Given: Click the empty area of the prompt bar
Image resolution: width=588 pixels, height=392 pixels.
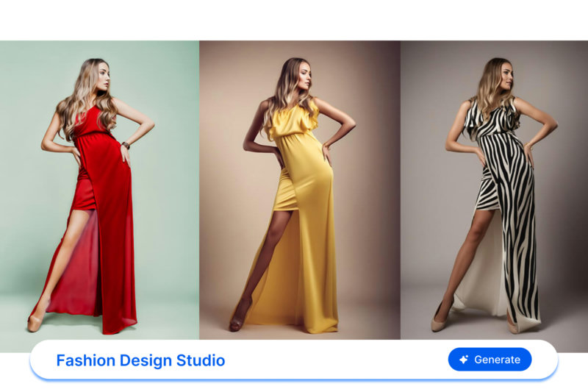Looking at the screenshot, I should coord(331,360).
